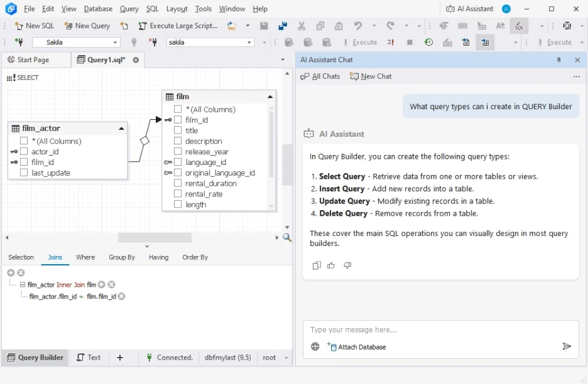Click the Execution history clock icon
The height and width of the screenshot is (384, 588).
click(428, 42)
